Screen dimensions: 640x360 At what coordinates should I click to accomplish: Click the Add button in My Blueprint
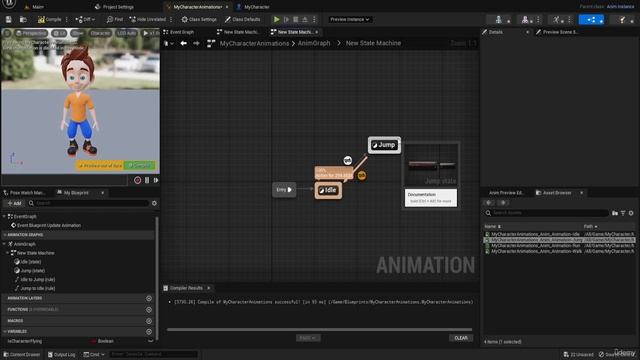tap(14, 203)
